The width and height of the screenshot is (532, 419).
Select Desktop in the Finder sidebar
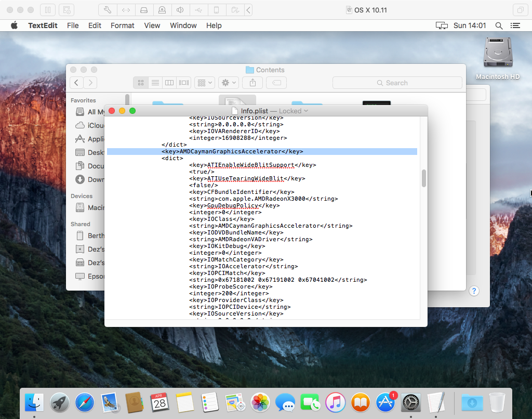click(x=89, y=152)
